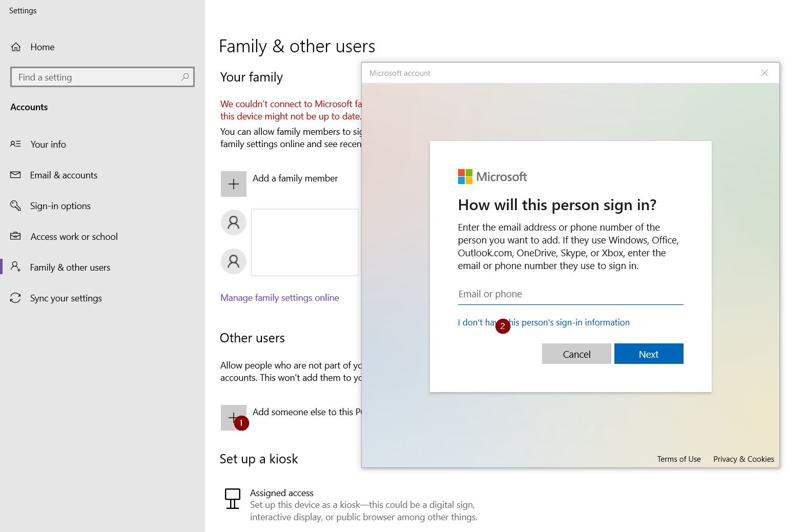
Task: Click the Your family heading
Action: point(252,77)
